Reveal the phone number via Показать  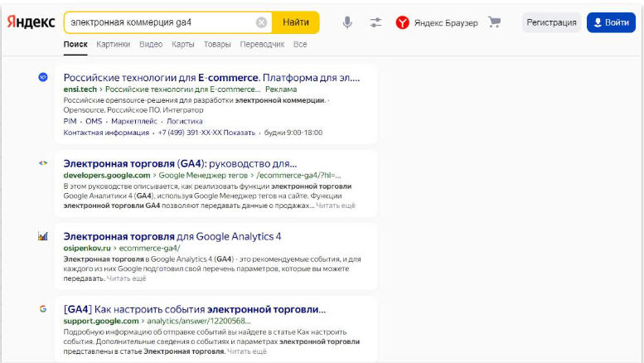[239, 133]
